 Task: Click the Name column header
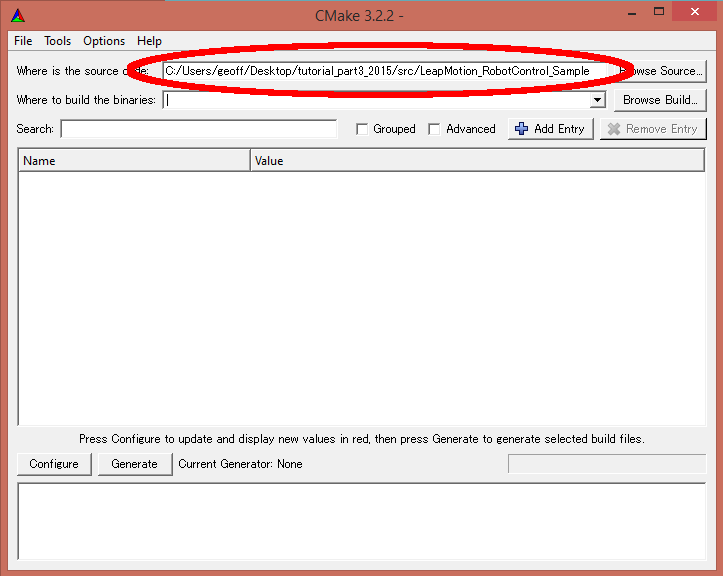[x=134, y=160]
